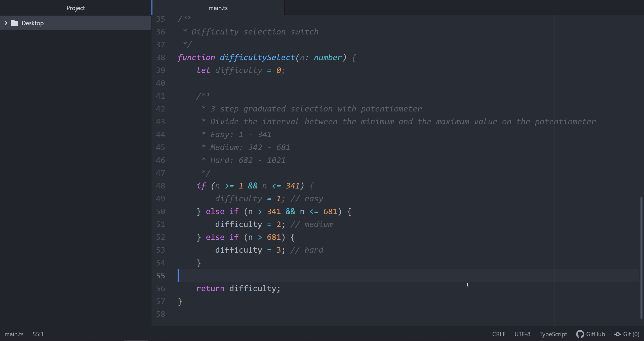Change line ending from CRLF

coord(499,334)
